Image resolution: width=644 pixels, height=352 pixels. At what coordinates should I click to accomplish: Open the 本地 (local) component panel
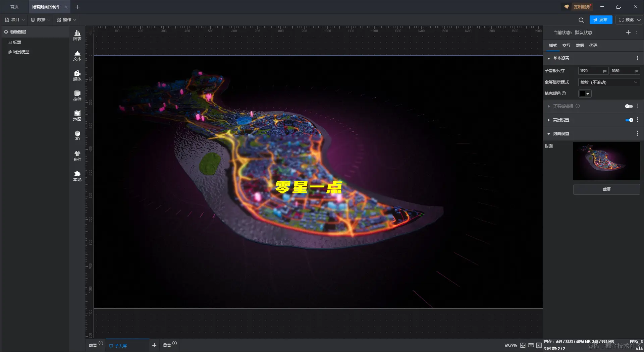pos(77,176)
